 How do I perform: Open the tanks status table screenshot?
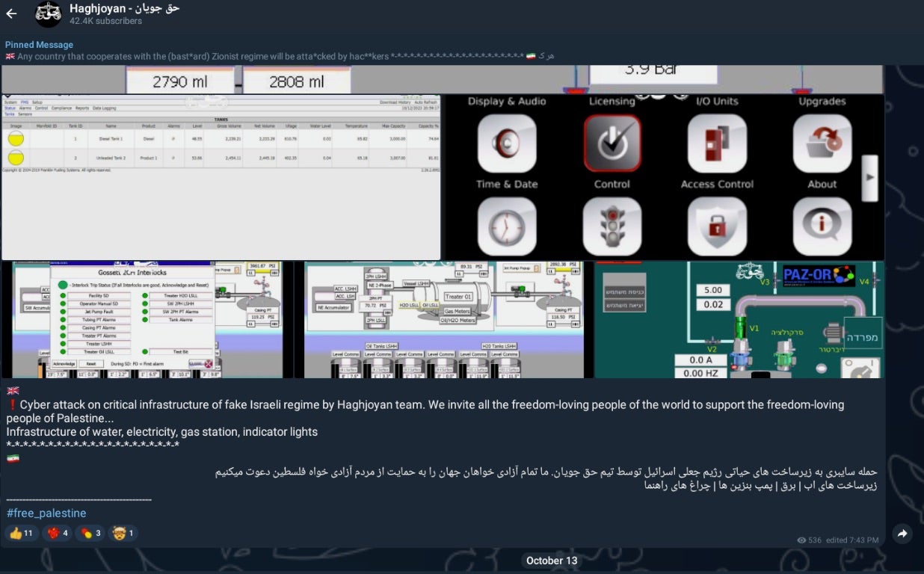click(221, 177)
